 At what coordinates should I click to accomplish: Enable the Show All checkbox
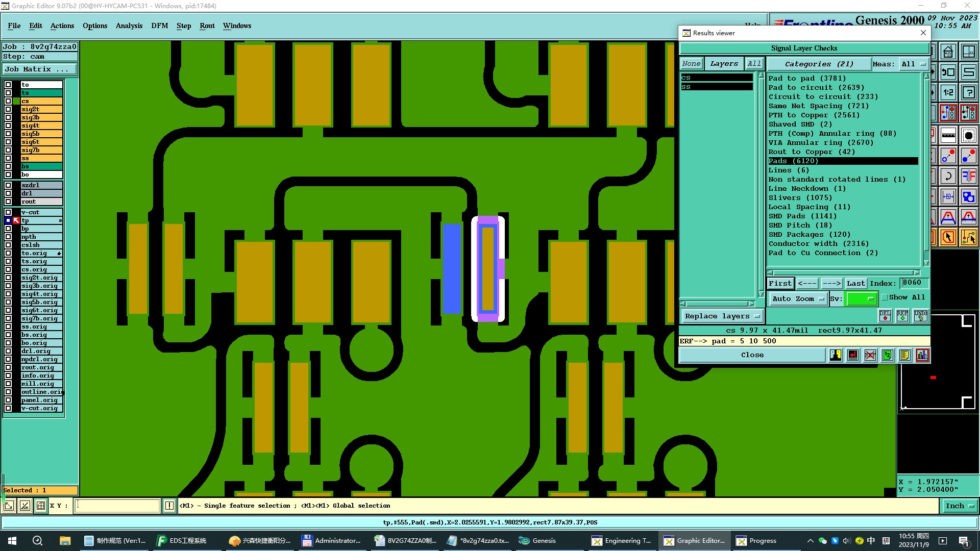(x=885, y=297)
